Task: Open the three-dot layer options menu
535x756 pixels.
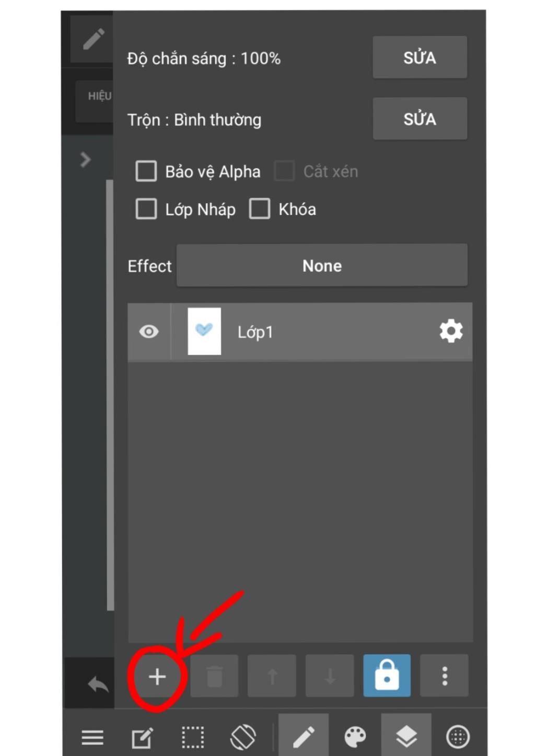Action: 445,676
